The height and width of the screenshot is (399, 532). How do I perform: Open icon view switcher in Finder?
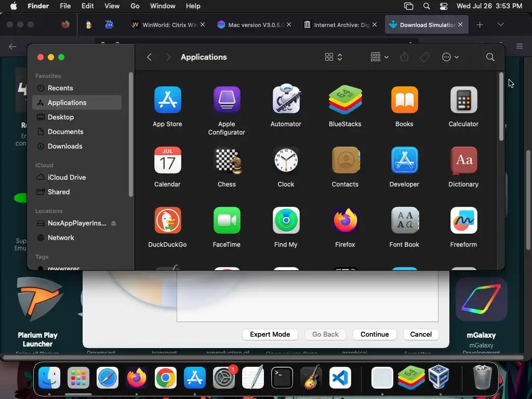click(333, 57)
